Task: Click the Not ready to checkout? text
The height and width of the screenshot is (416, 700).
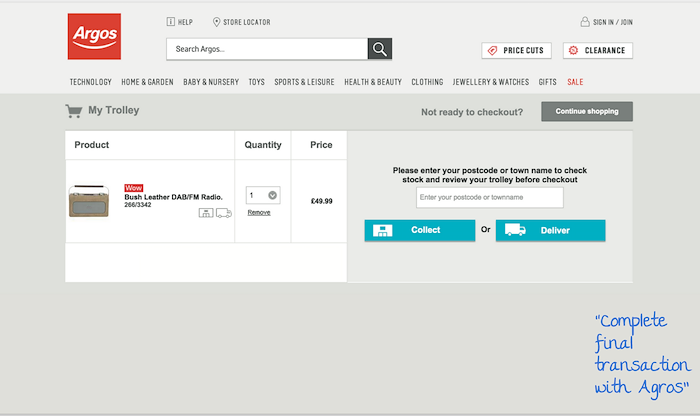Action: coord(472,112)
